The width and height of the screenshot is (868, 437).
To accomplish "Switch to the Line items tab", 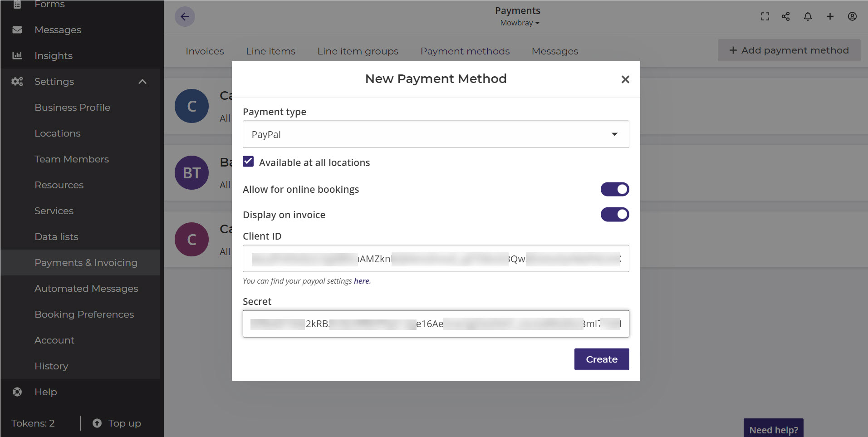I will (270, 51).
